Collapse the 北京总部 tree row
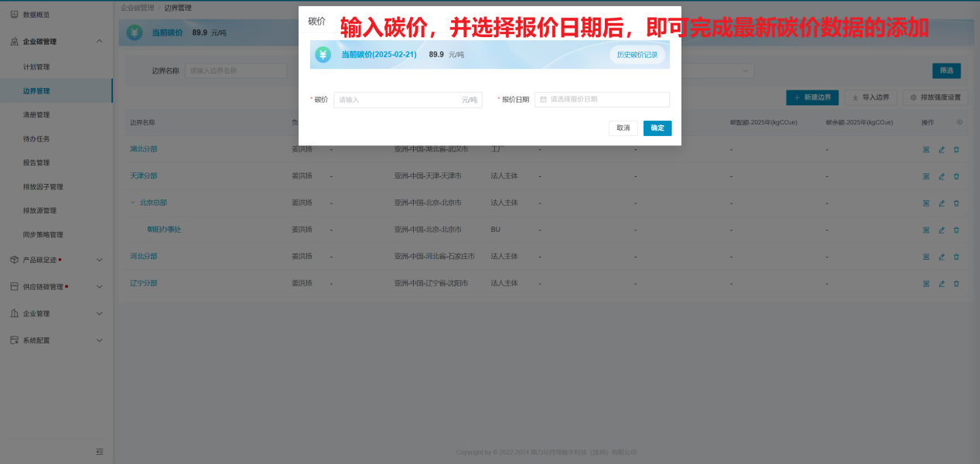The image size is (980, 464). pos(132,203)
